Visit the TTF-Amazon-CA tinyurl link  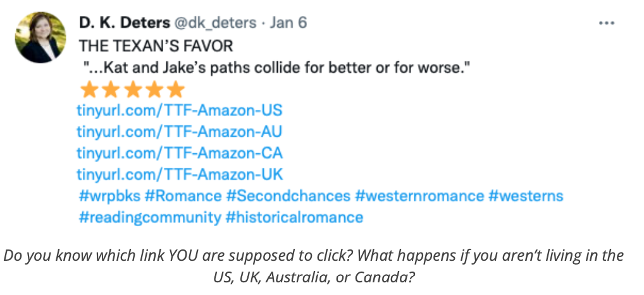click(179, 153)
